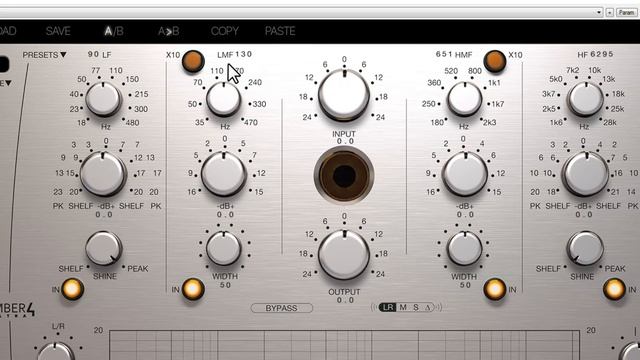
Task: Click the Param button in host bar
Action: click(x=626, y=12)
